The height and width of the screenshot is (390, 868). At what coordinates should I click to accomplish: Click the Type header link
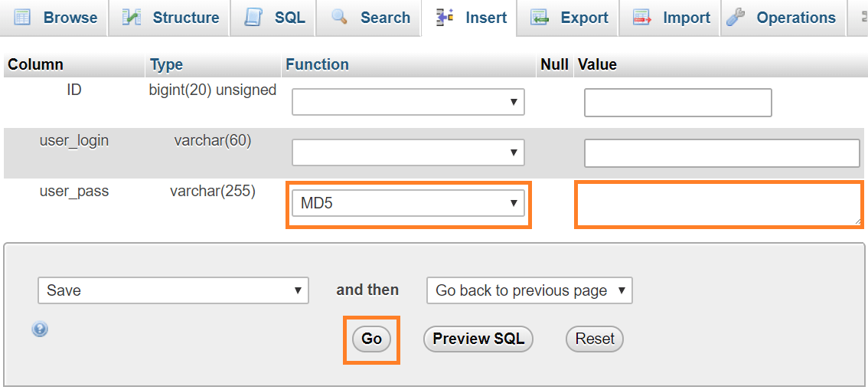(167, 65)
